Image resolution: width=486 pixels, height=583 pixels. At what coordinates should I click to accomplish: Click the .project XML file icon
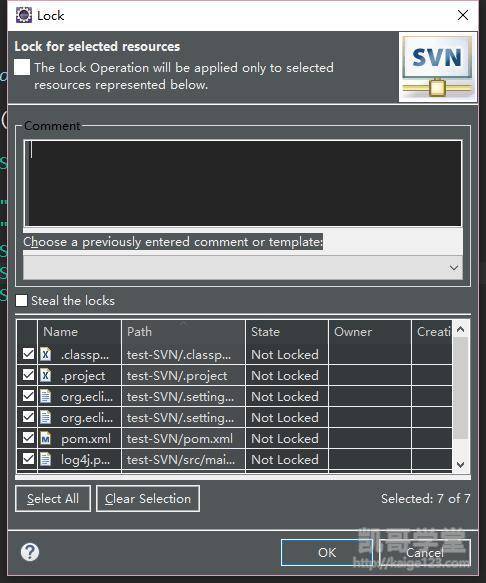(45, 375)
